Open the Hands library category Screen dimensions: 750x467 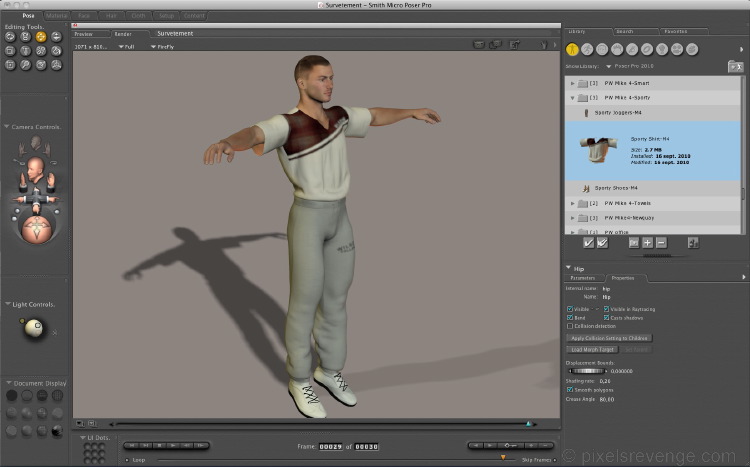[x=632, y=49]
